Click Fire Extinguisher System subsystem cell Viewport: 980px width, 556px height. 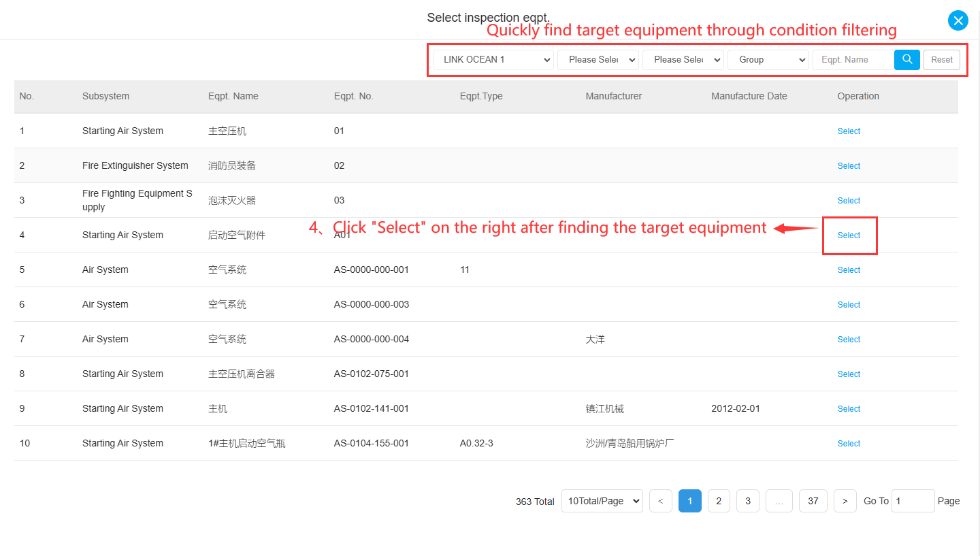click(x=135, y=165)
